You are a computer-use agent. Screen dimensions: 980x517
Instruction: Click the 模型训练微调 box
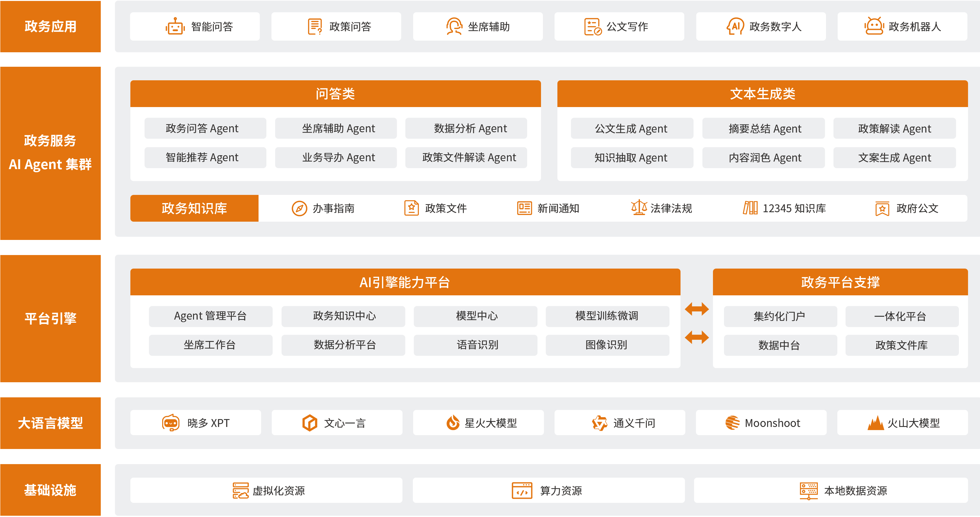tap(607, 316)
